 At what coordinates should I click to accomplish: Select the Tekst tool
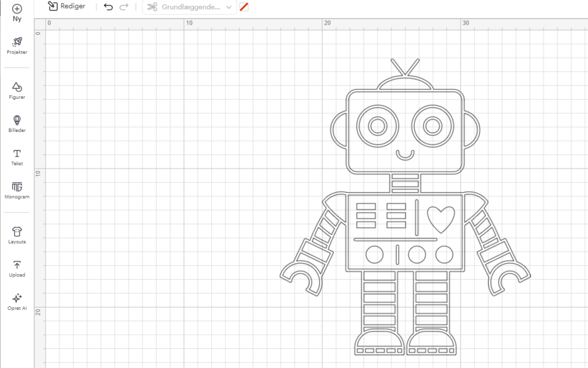pyautogui.click(x=17, y=154)
